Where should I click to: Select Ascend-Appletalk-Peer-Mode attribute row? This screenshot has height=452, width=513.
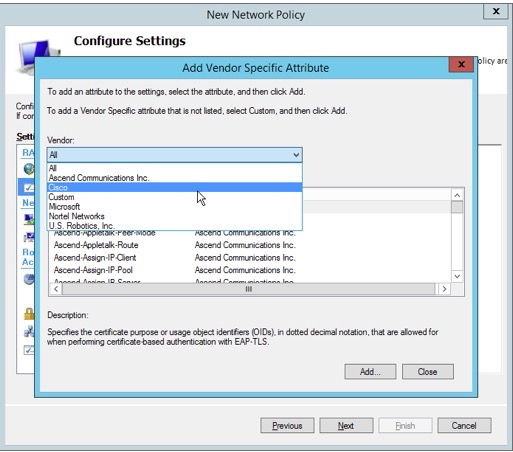pyautogui.click(x=250, y=234)
